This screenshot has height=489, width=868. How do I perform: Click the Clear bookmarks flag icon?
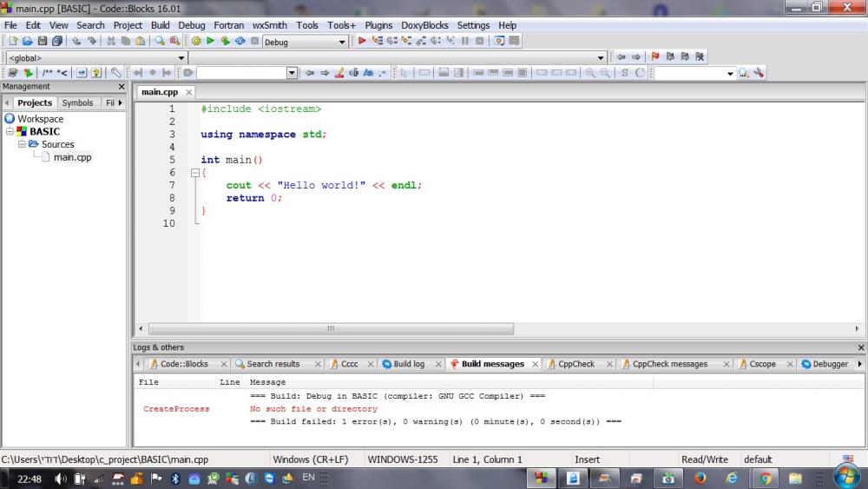700,56
